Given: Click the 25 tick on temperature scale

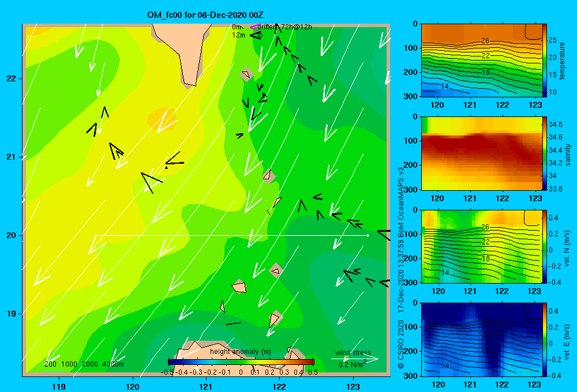Looking at the screenshot, I should click(553, 40).
